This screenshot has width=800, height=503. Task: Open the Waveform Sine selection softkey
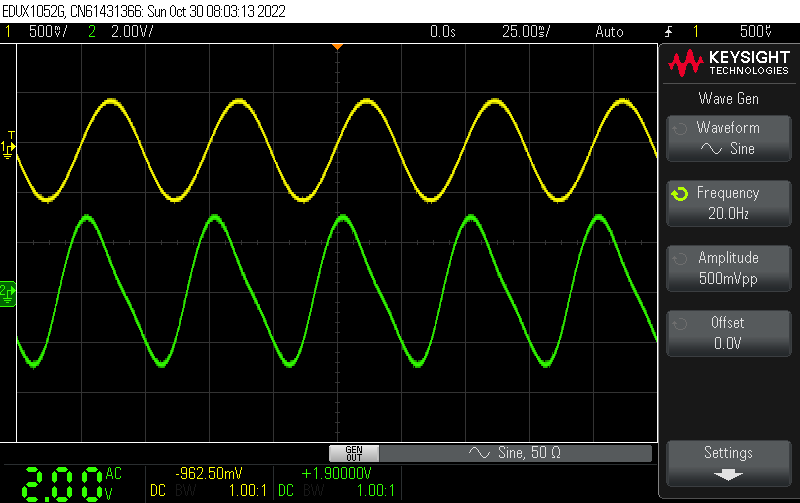[x=728, y=138]
